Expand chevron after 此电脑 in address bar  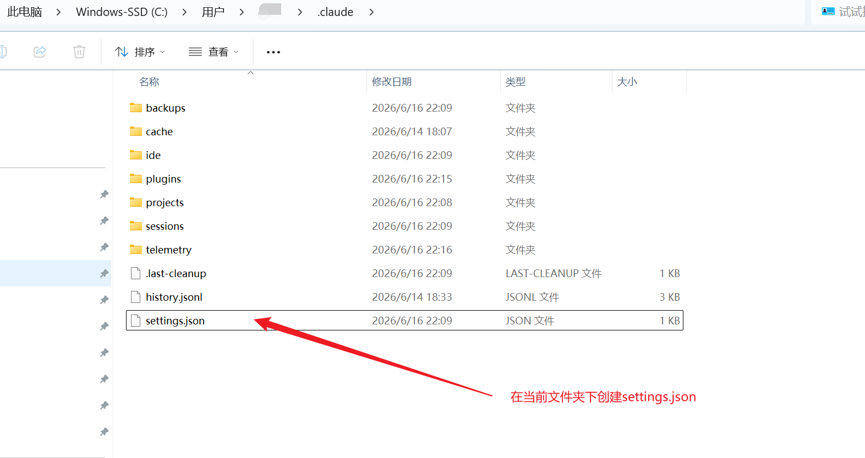[x=58, y=12]
